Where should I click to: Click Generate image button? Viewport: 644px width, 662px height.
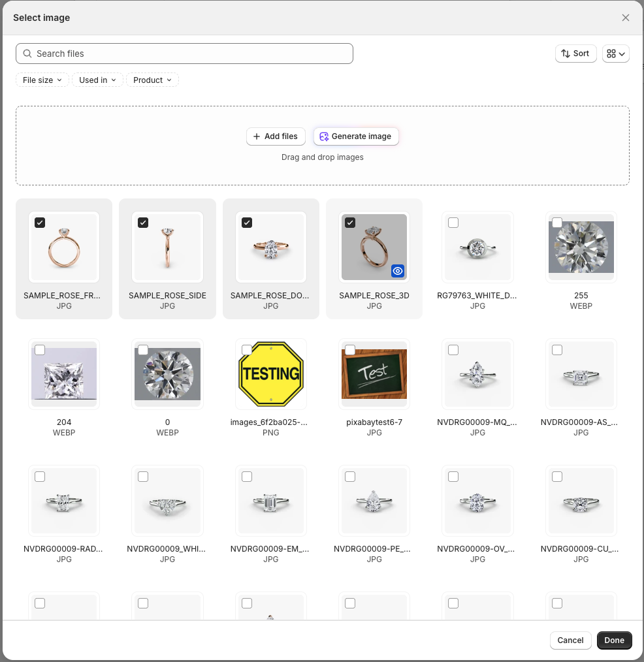[356, 136]
